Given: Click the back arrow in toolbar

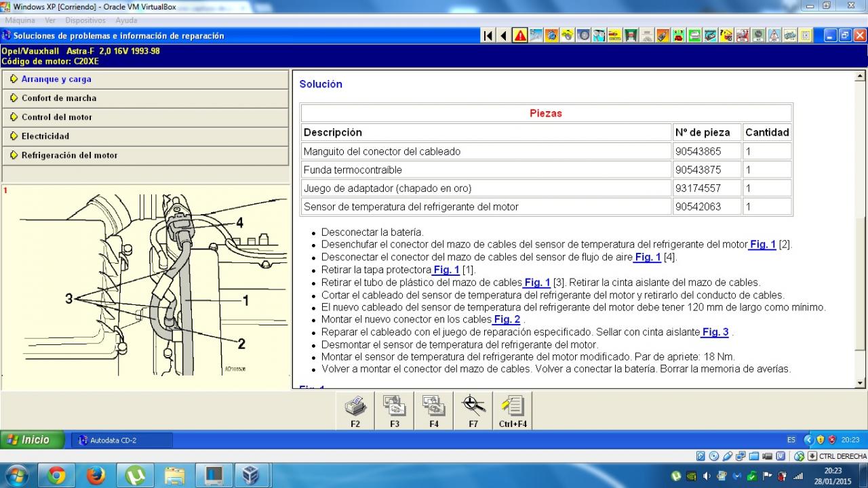Looking at the screenshot, I should (503, 36).
